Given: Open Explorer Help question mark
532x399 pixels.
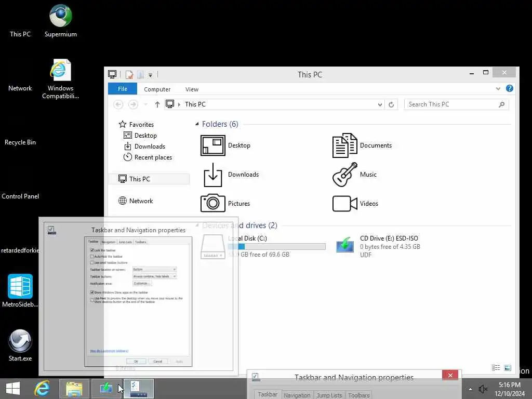Looking at the screenshot, I should pyautogui.click(x=509, y=88).
